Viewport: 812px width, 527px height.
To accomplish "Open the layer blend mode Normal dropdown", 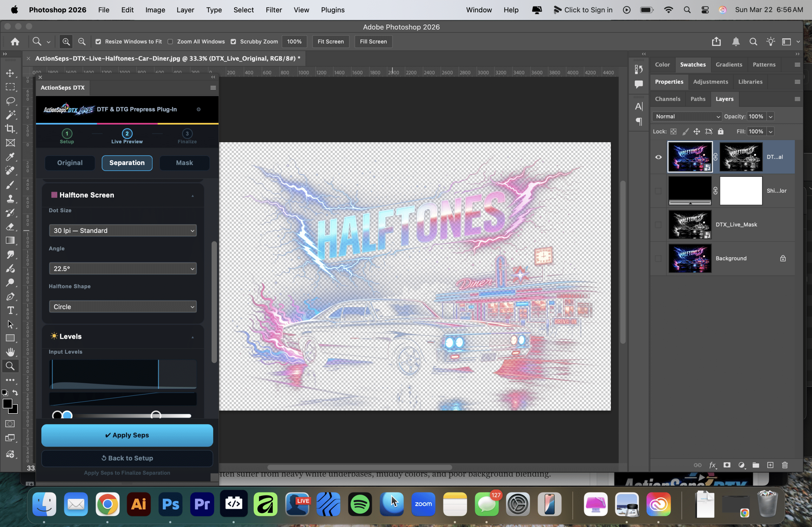I will click(687, 117).
